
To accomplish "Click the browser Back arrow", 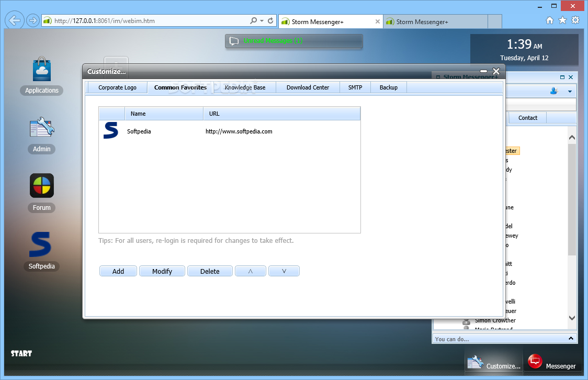I will pyautogui.click(x=15, y=20).
